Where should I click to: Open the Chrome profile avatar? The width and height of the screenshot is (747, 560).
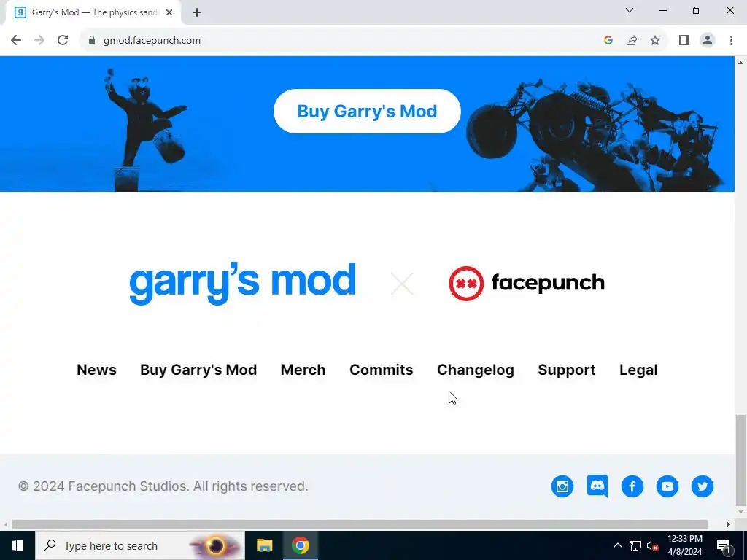coord(708,41)
